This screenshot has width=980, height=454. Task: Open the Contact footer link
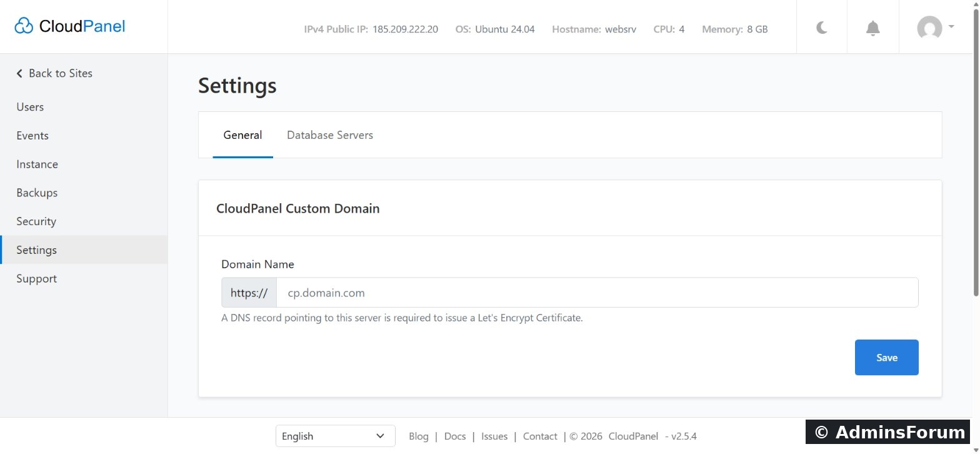(x=540, y=436)
